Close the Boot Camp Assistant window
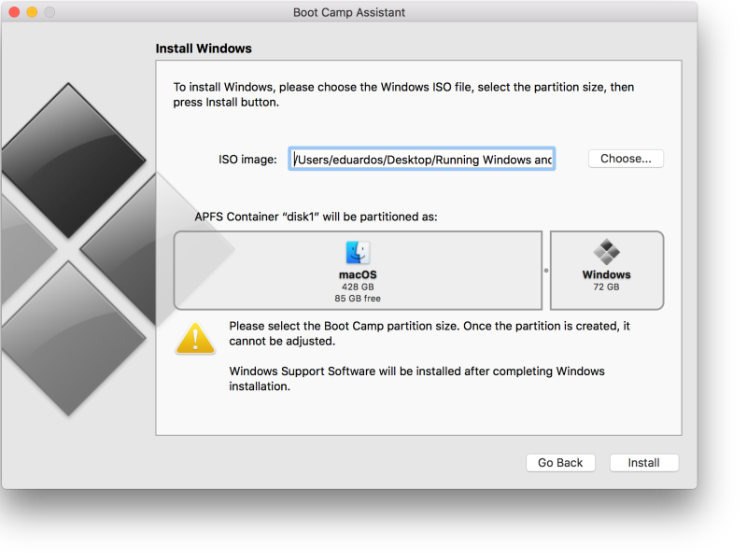Screen dimensions: 747x560 (x=14, y=12)
